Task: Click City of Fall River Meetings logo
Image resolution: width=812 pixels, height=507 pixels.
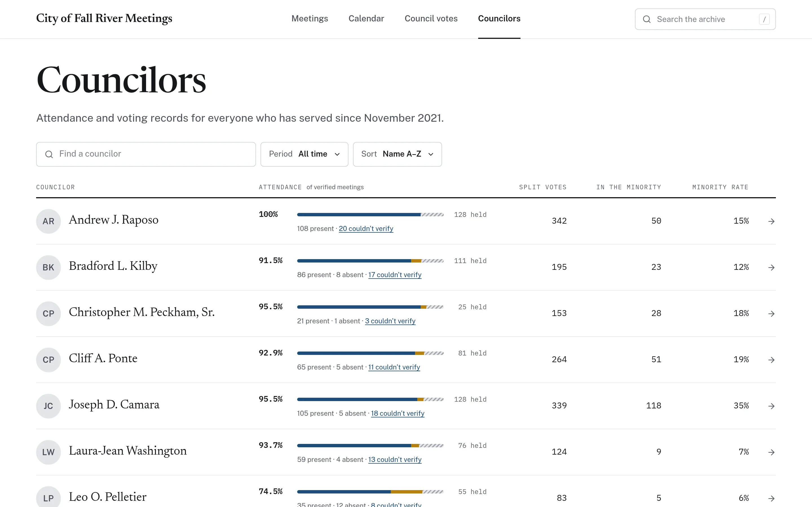Action: [104, 18]
